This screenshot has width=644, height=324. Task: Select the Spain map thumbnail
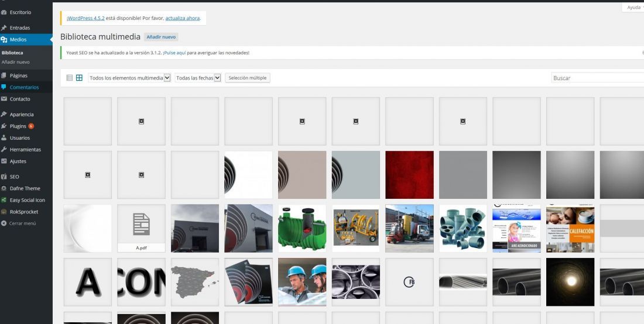pos(195,282)
